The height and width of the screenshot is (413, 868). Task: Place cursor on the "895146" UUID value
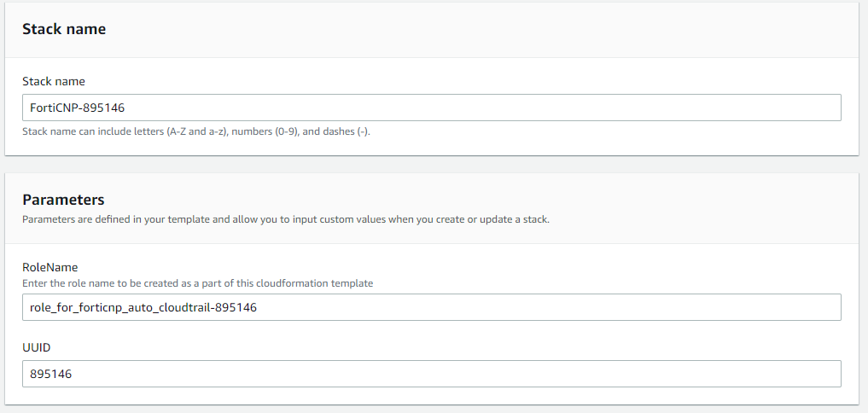[50, 374]
